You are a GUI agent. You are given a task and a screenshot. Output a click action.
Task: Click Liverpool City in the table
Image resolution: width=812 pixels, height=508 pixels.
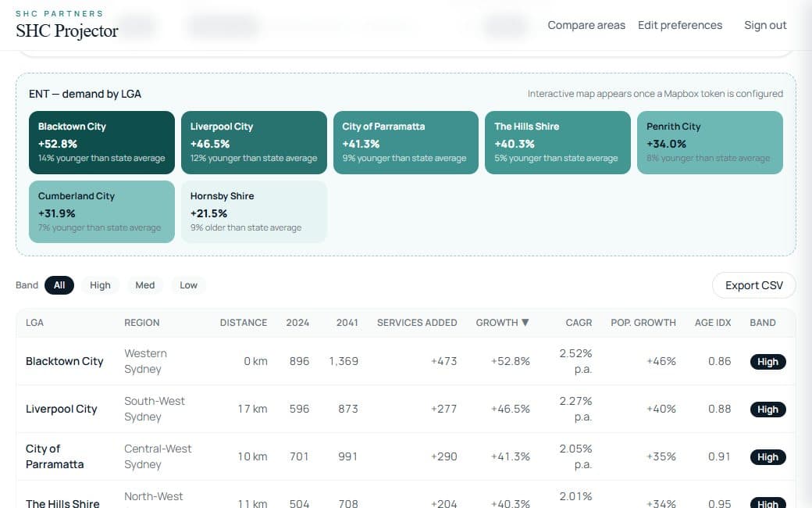point(62,409)
